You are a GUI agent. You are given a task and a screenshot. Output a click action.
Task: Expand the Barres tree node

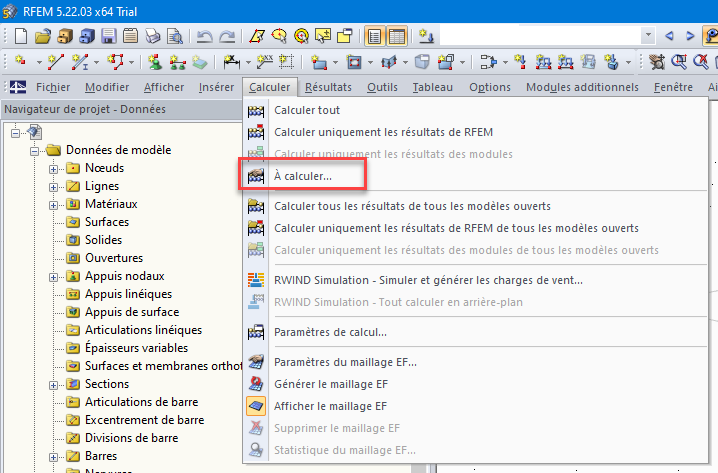(x=54, y=457)
